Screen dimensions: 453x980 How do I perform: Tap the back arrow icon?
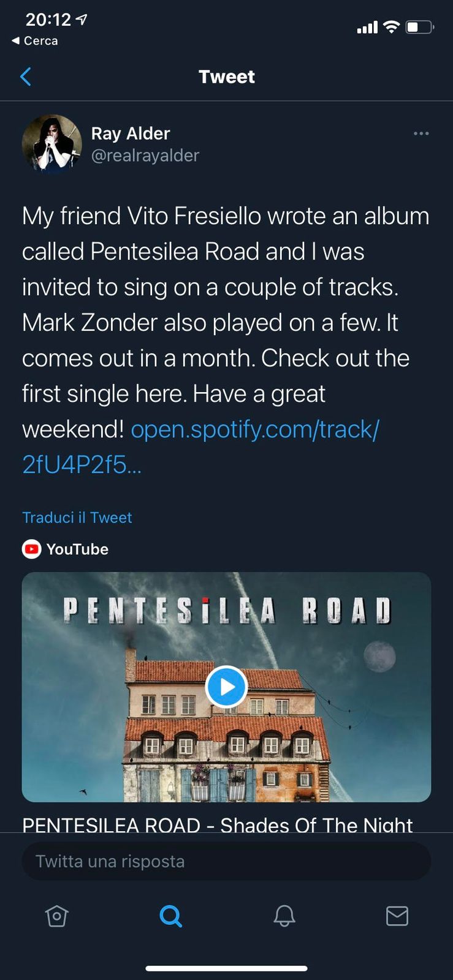(26, 77)
